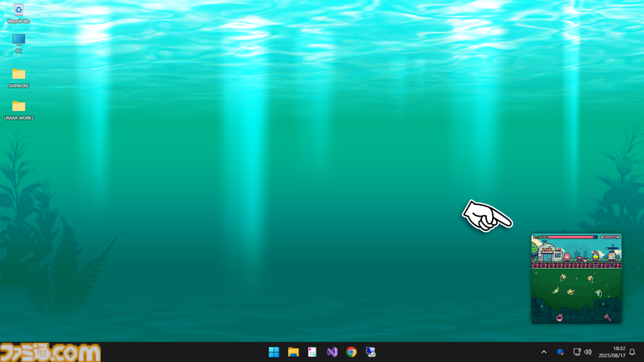Open the SKIPMORE folder

[18, 76]
